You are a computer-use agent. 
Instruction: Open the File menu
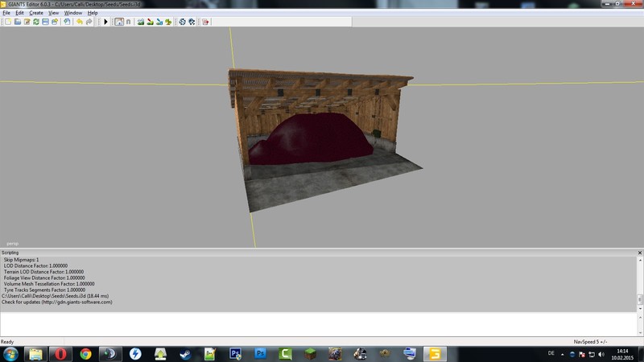[6, 13]
